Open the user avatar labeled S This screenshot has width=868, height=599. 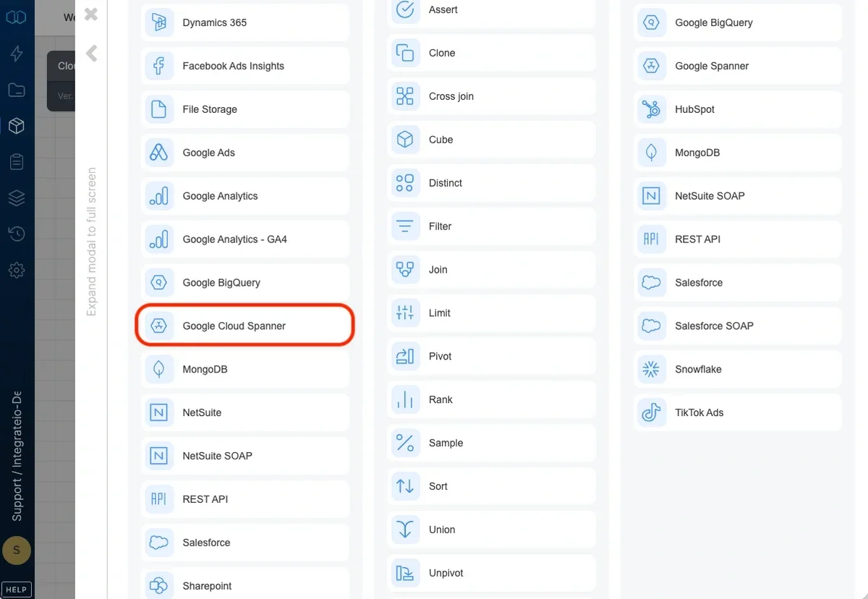(x=16, y=551)
